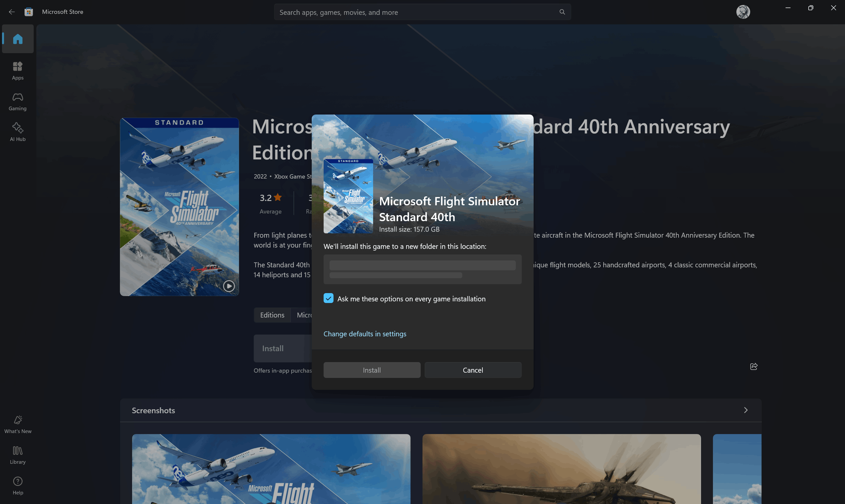845x504 pixels.
Task: Open the Library sidebar icon
Action: (18, 455)
